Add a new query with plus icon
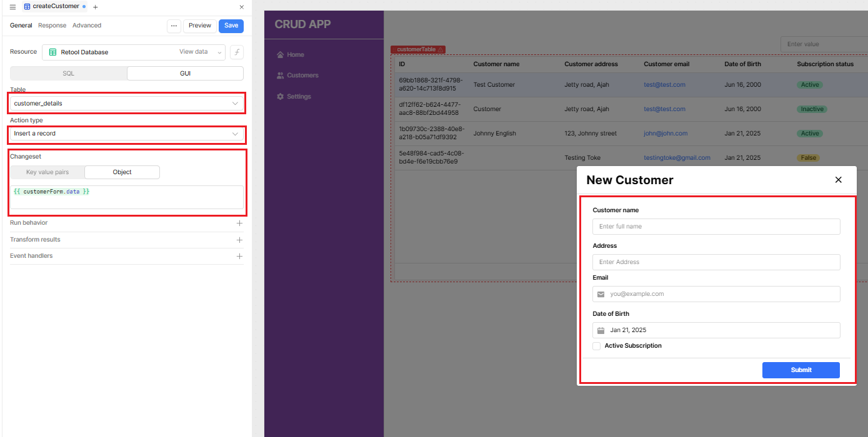 pos(95,7)
